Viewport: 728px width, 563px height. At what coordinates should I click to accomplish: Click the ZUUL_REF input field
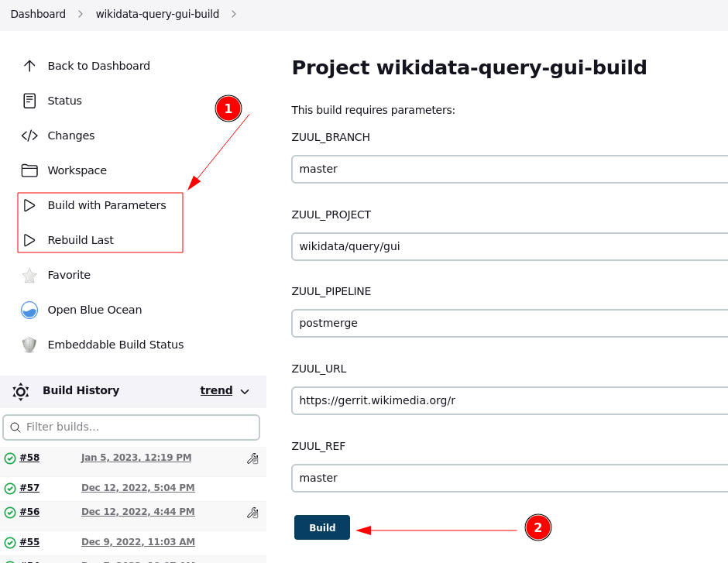point(510,478)
